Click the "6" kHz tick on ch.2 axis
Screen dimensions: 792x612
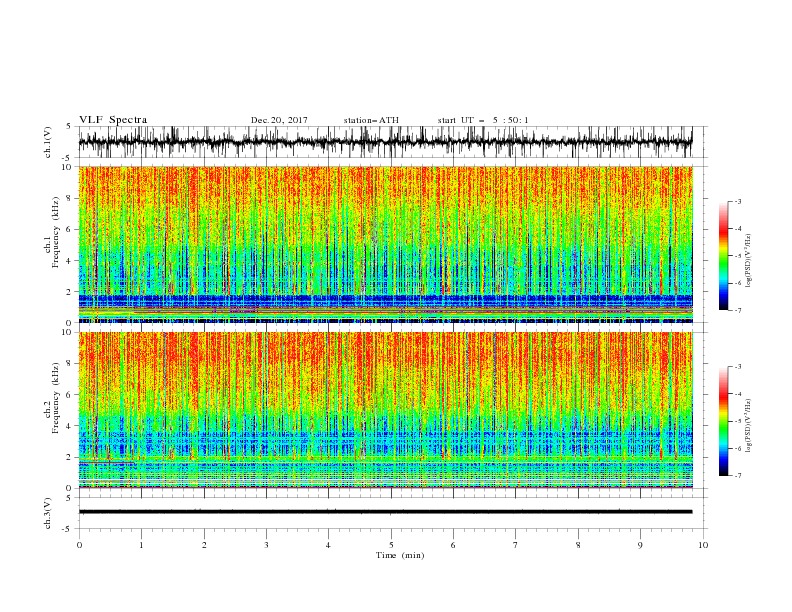pos(70,395)
